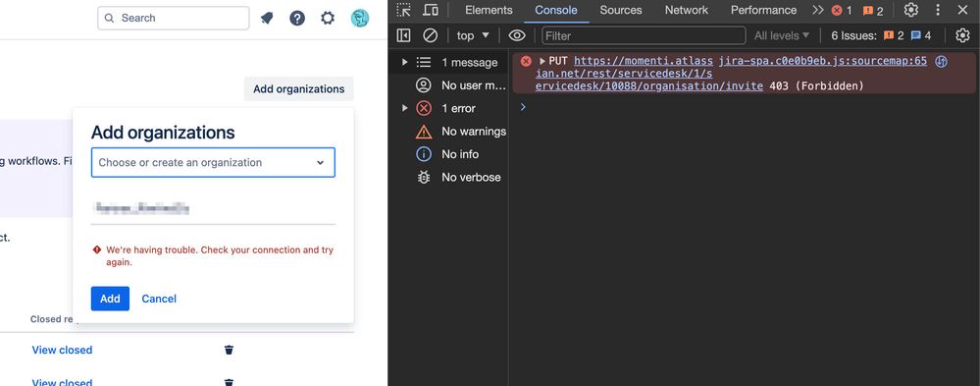Image resolution: width=980 pixels, height=386 pixels.
Task: Delete the first View closed row with trash icon
Action: [x=229, y=350]
